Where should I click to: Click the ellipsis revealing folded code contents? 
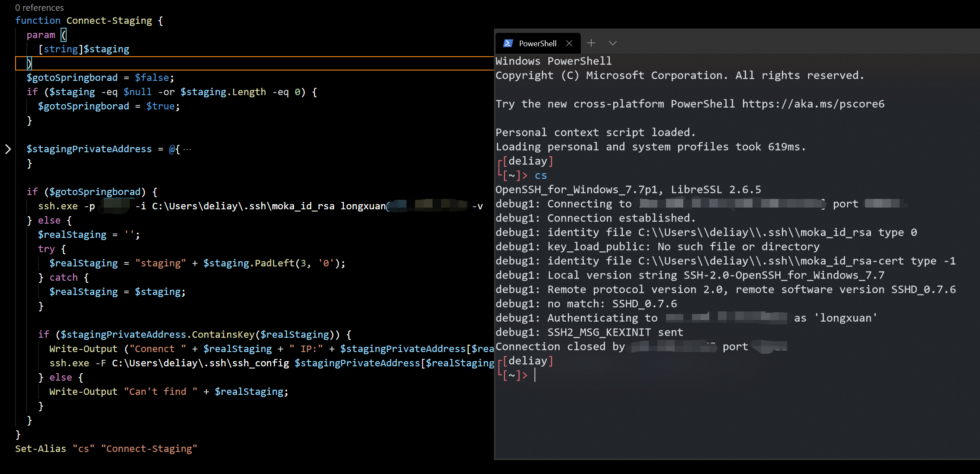pos(187,149)
